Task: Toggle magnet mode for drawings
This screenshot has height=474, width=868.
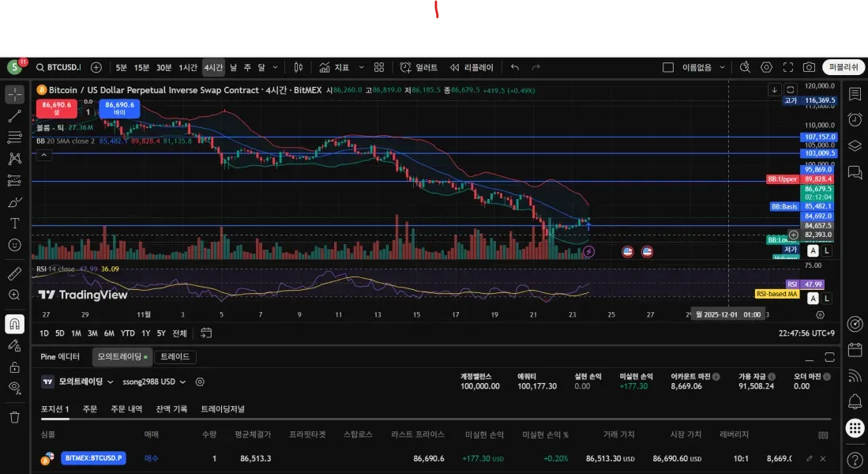Action: pos(15,324)
